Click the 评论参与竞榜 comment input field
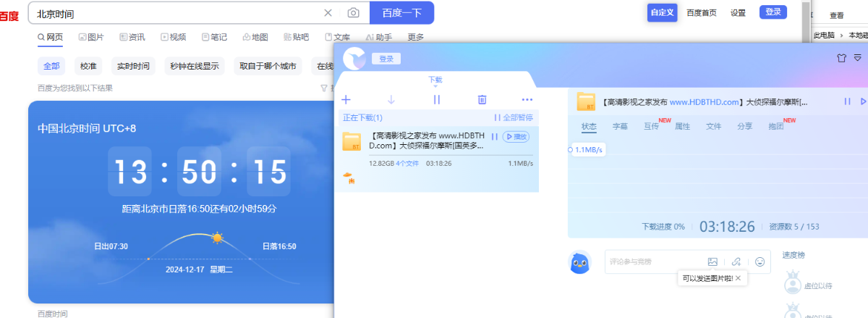This screenshot has width=868, height=318. [x=651, y=261]
